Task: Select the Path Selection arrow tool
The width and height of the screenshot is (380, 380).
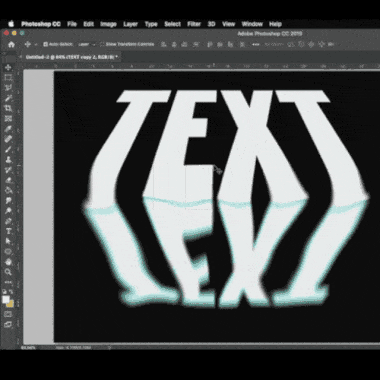Action: (9, 242)
